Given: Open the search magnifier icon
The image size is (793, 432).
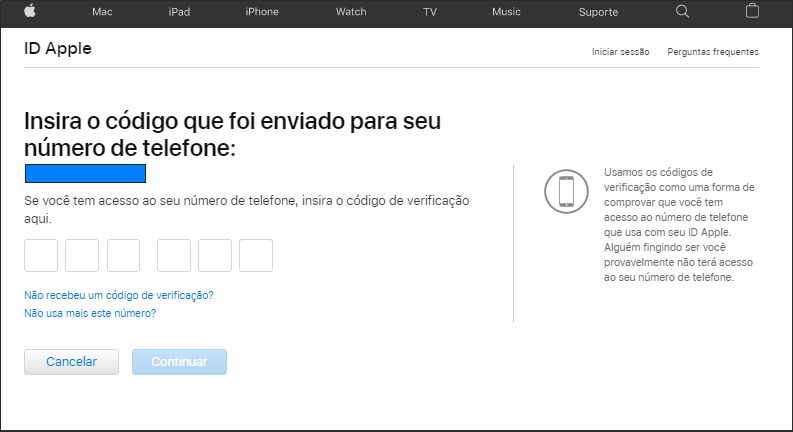Looking at the screenshot, I should point(682,12).
